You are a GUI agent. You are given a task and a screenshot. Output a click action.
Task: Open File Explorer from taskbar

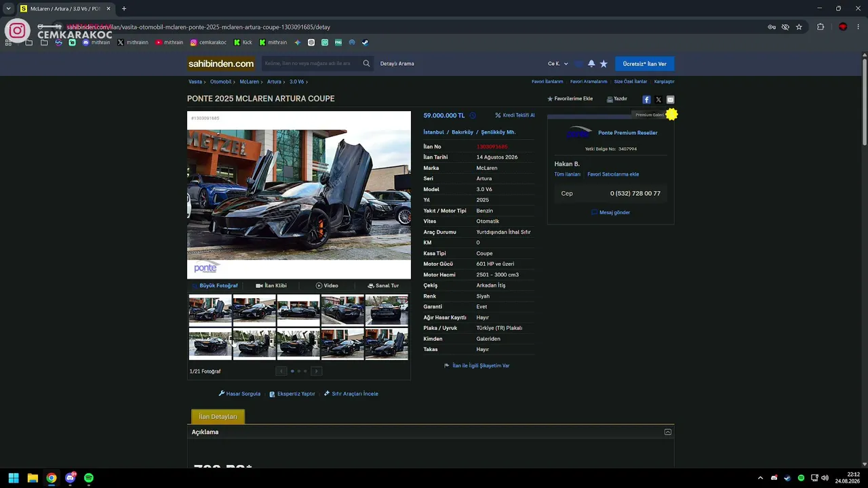click(x=33, y=478)
